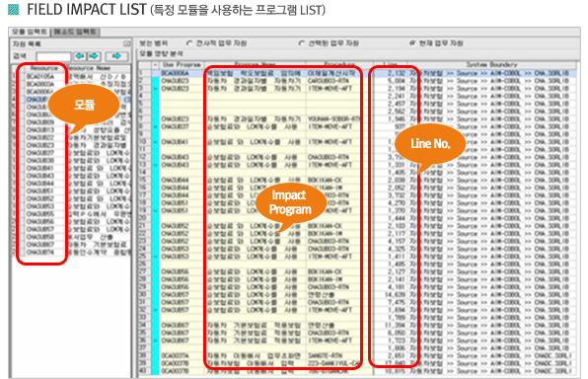Select the 선택된 업무 자원 radio option

click(x=329, y=43)
